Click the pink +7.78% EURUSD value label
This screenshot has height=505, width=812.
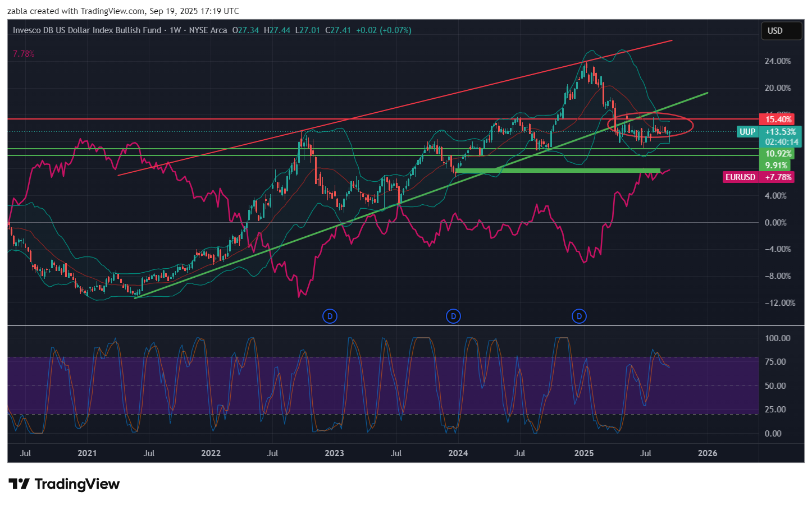click(x=778, y=177)
